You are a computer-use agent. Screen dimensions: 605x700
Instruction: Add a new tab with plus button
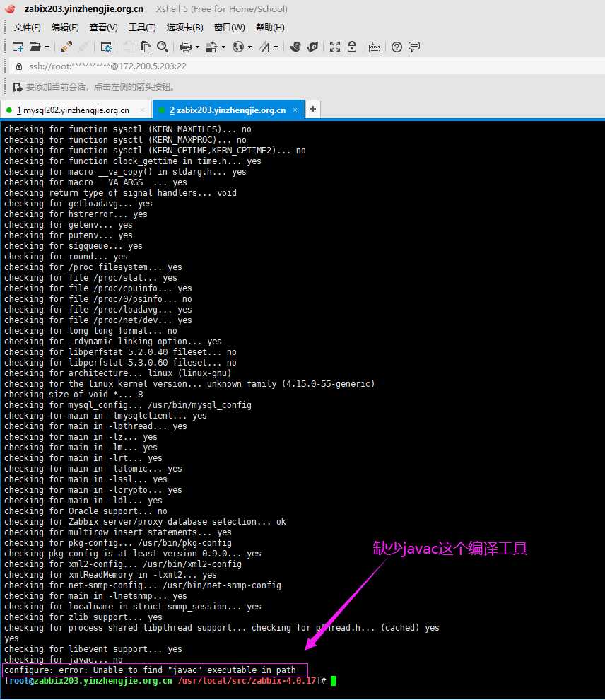coord(313,109)
